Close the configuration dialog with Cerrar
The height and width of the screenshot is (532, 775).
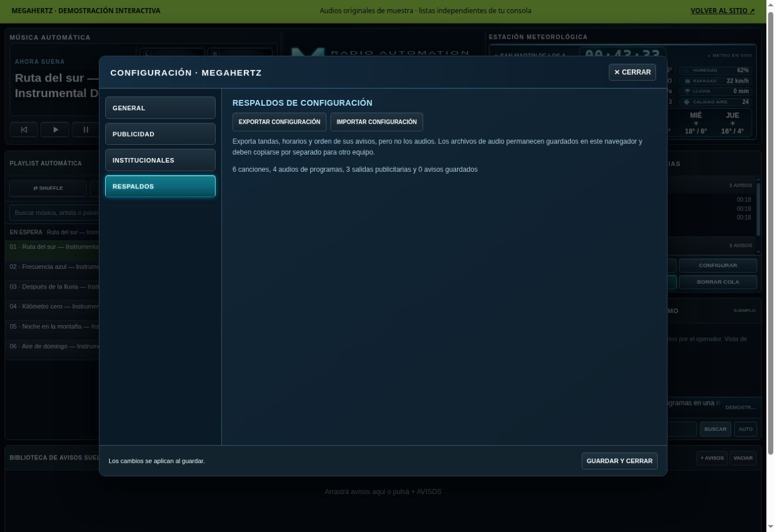coord(632,72)
